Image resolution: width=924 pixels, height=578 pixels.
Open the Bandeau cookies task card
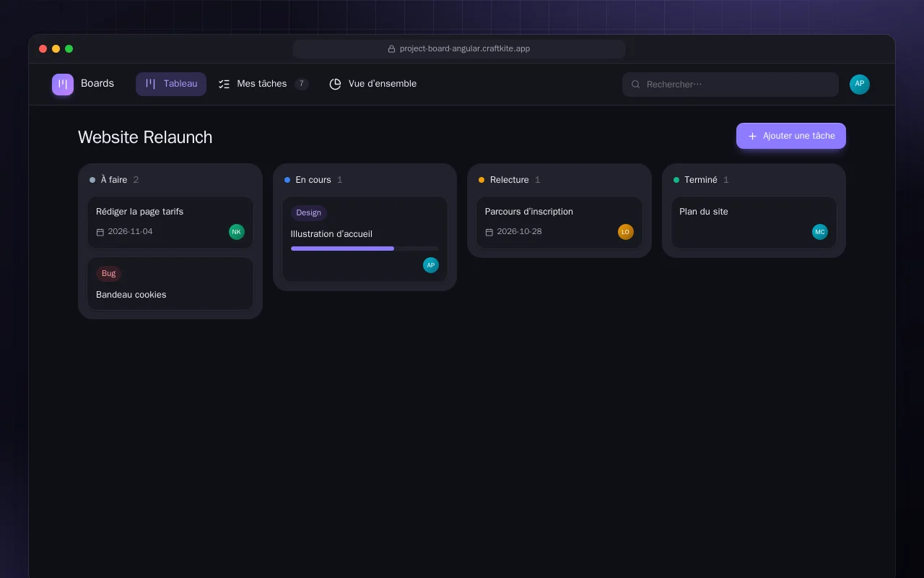click(x=170, y=284)
